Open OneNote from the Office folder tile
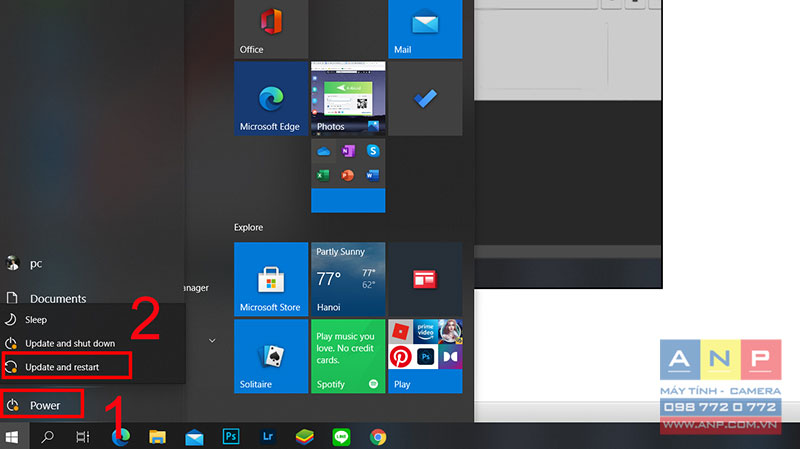Image resolution: width=800 pixels, height=449 pixels. tap(348, 151)
